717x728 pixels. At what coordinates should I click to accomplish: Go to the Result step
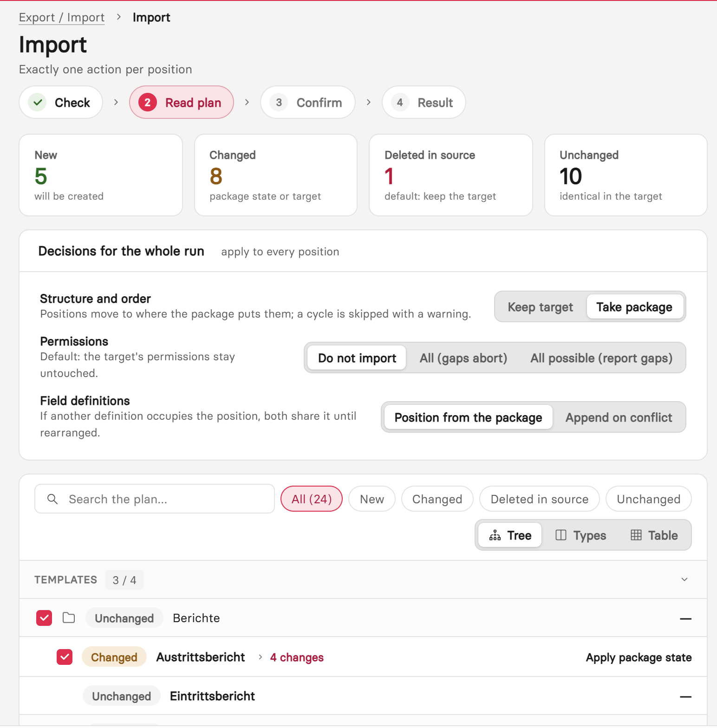tap(424, 103)
